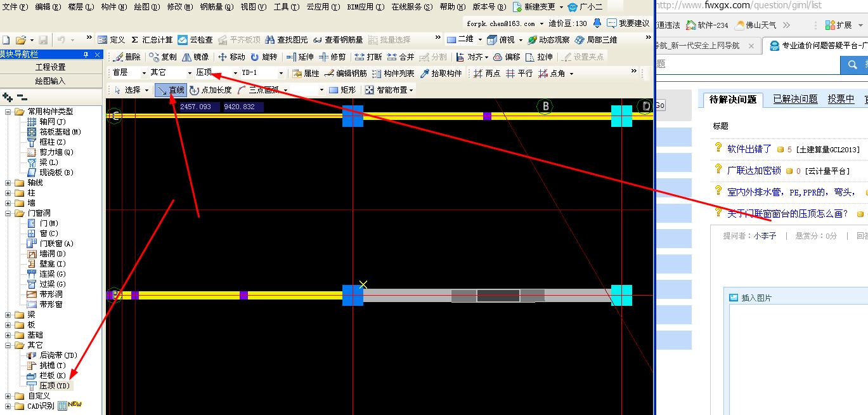Open the 钢筋量(Q) menu
The image size is (868, 415).
coord(216,7)
